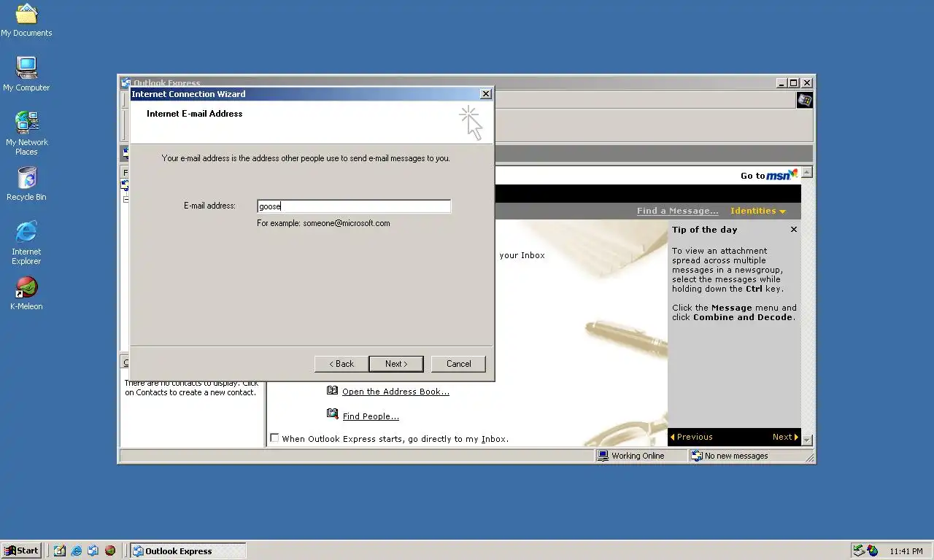Click the Find People link
Viewport: 934px width, 560px height.
tap(371, 416)
